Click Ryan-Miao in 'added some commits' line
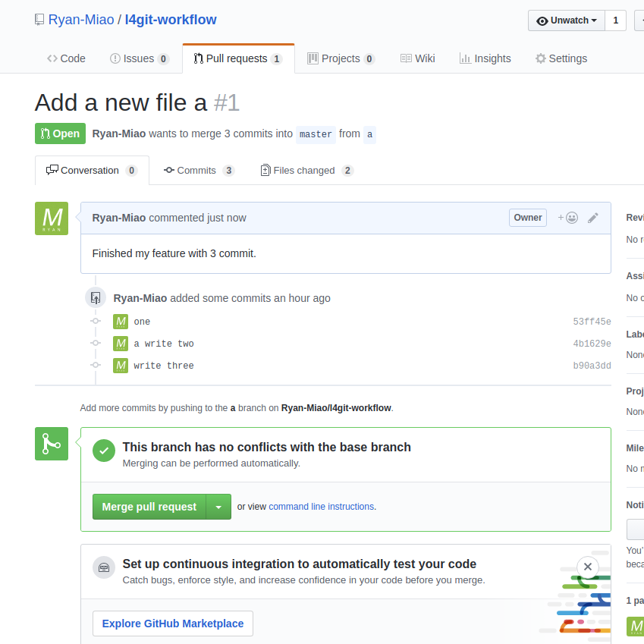This screenshot has width=644, height=644. point(140,298)
